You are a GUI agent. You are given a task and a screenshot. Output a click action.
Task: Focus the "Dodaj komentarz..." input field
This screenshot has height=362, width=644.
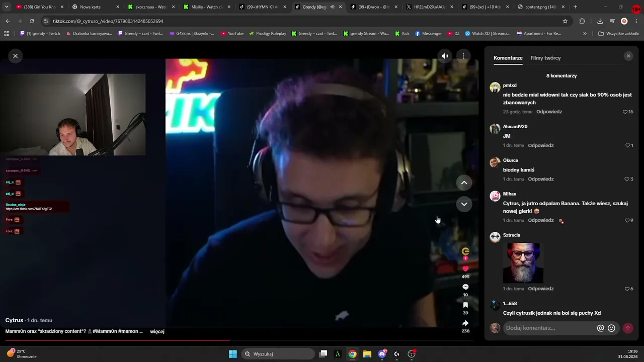point(549,328)
